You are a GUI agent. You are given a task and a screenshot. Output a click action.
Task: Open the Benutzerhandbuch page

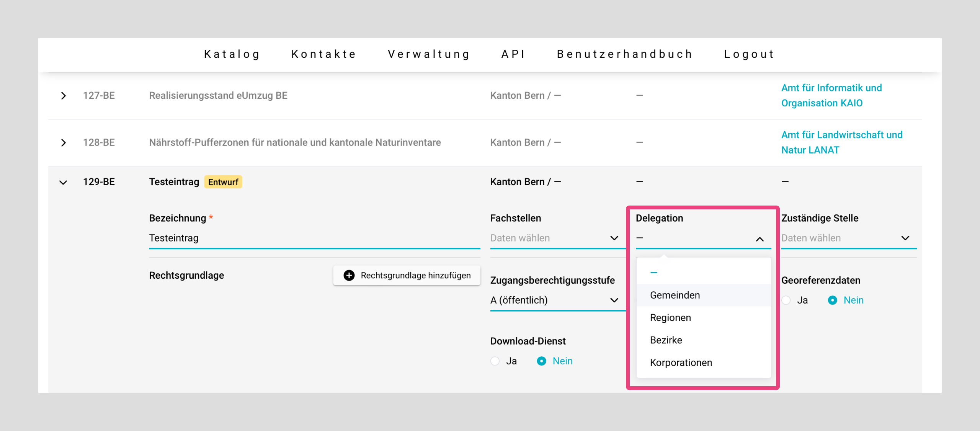(625, 54)
